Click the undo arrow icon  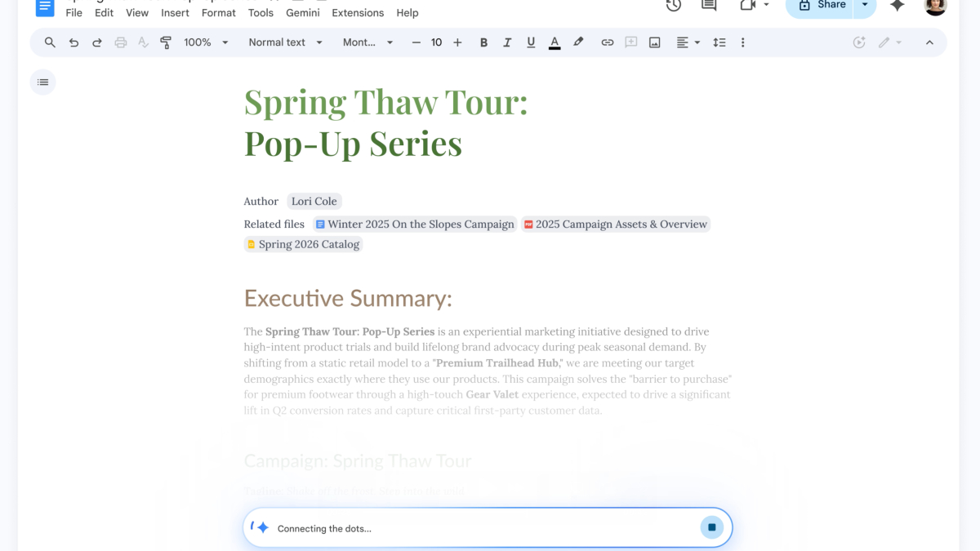[73, 42]
